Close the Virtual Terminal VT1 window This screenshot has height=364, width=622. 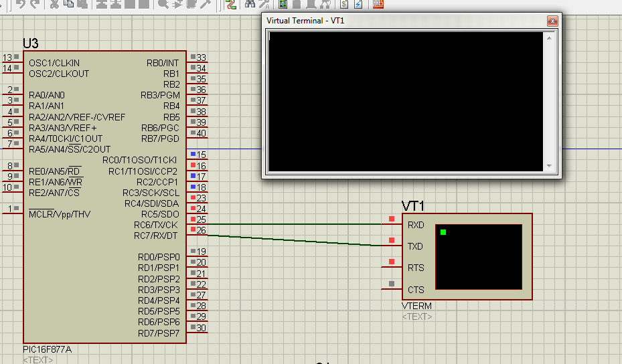[552, 21]
